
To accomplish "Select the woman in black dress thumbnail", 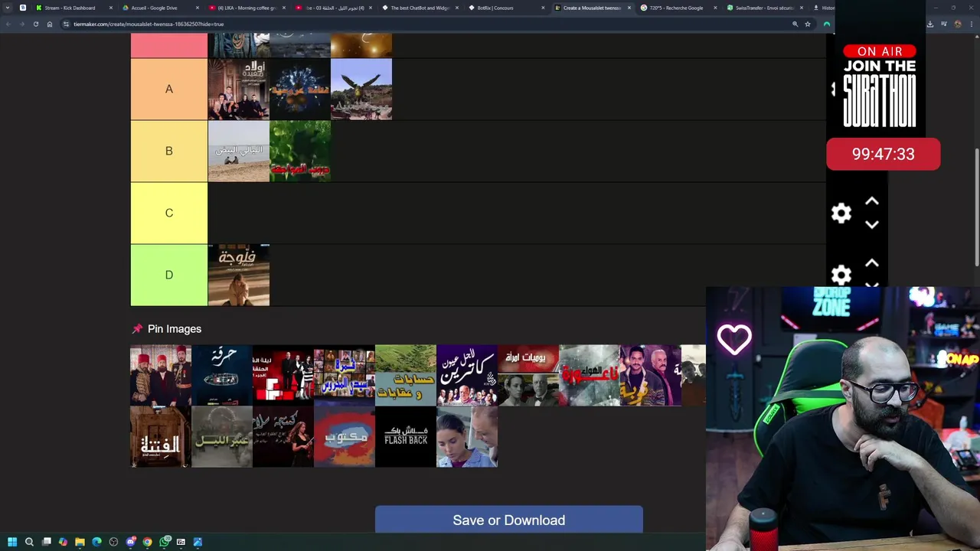I will (283, 436).
